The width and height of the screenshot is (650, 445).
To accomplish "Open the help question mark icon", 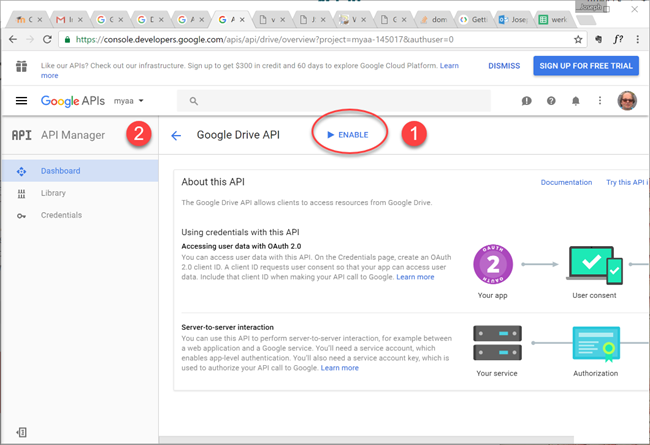I will point(551,101).
